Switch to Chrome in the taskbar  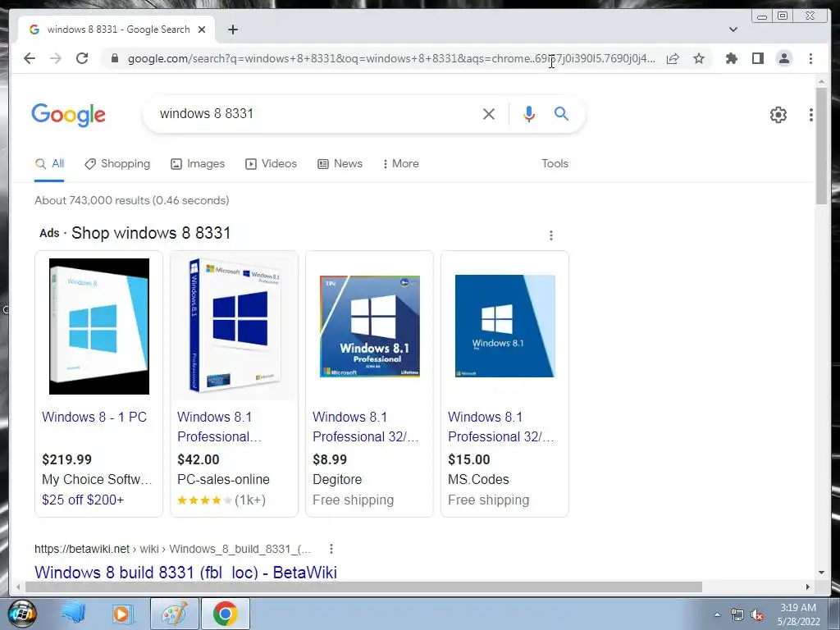(225, 614)
